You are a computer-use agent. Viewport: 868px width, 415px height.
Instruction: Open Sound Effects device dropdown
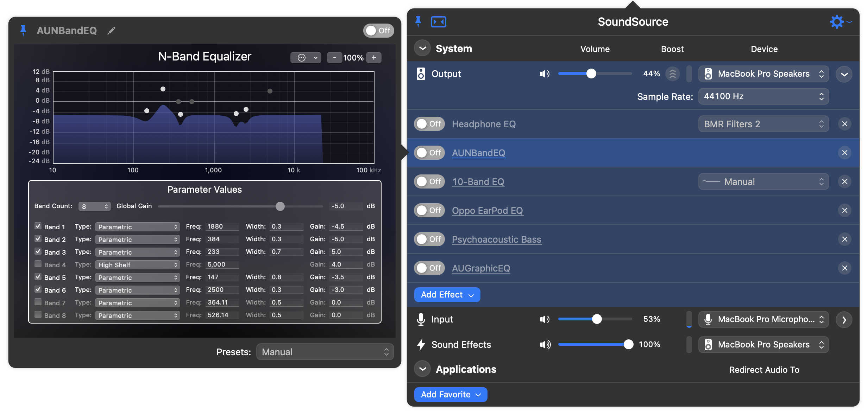point(763,345)
